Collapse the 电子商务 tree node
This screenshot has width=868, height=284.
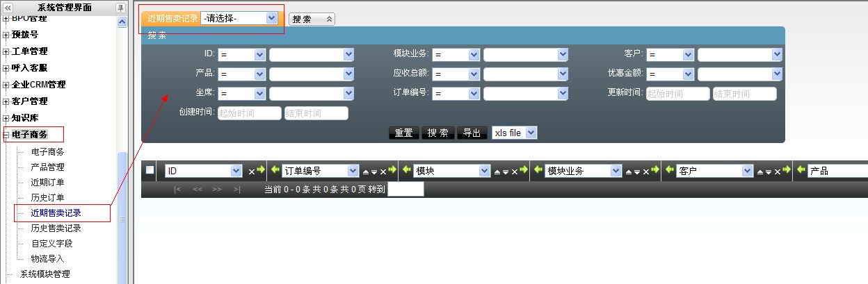tap(6, 135)
